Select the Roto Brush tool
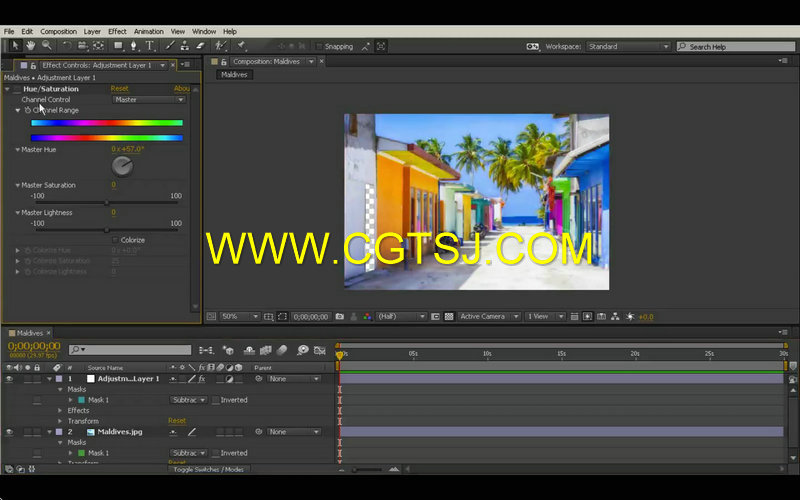800x500 pixels. click(220, 46)
